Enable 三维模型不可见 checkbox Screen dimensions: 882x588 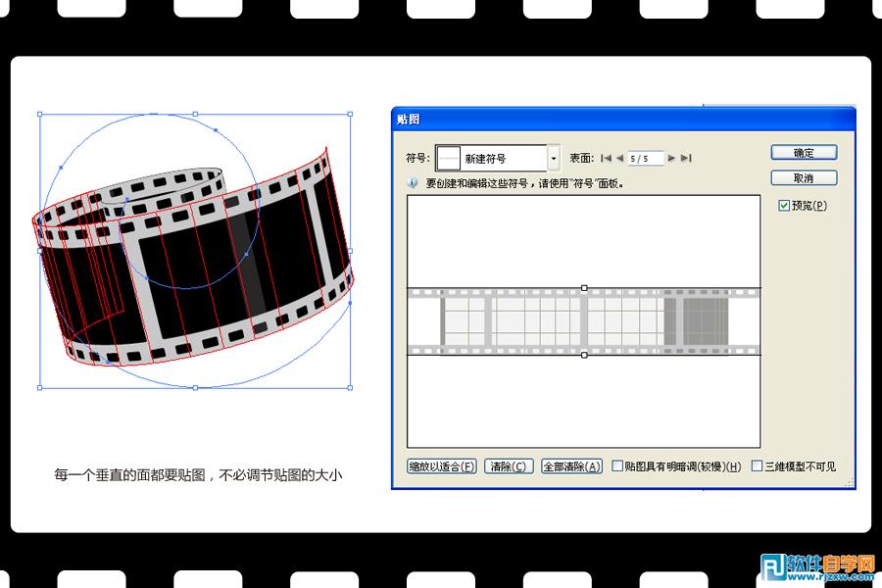(758, 465)
